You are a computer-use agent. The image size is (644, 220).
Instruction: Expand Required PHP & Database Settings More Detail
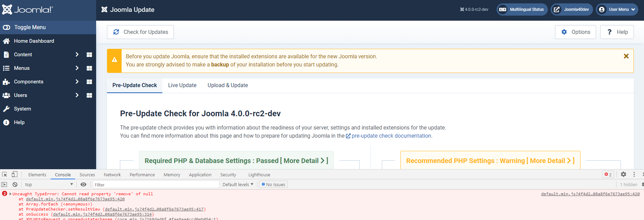(x=236, y=161)
